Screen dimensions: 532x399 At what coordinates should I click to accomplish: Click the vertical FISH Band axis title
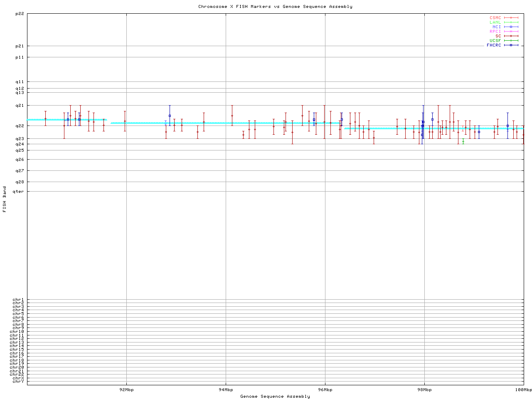pyautogui.click(x=5, y=199)
